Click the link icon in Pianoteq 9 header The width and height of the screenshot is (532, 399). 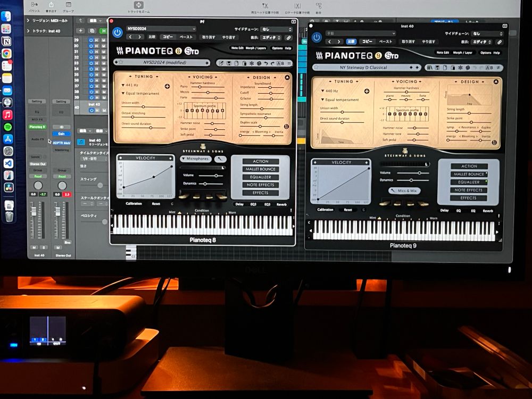pyautogui.click(x=500, y=43)
